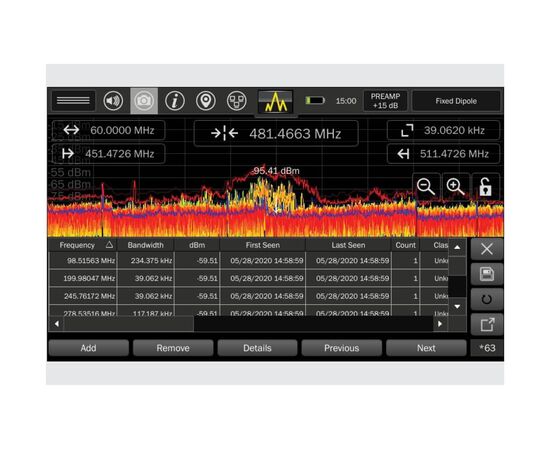This screenshot has width=550, height=450.
Task: Open the GPS location pin icon
Action: [206, 101]
